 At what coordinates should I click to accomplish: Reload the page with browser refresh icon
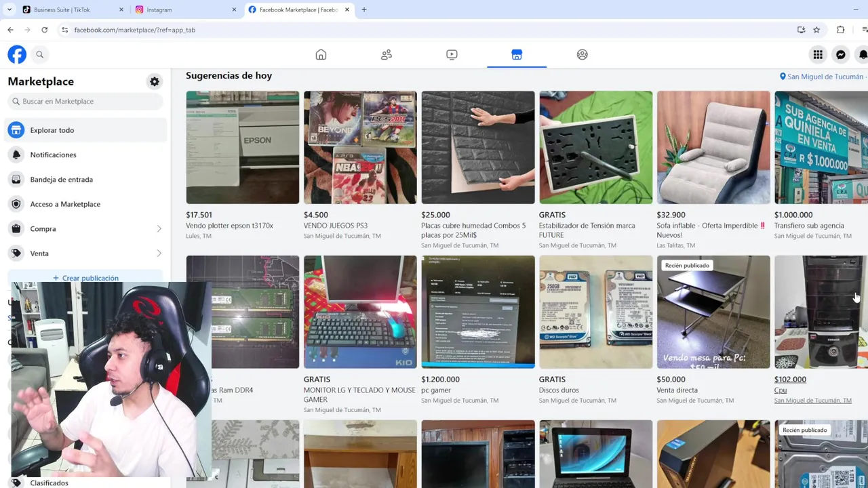(x=45, y=30)
